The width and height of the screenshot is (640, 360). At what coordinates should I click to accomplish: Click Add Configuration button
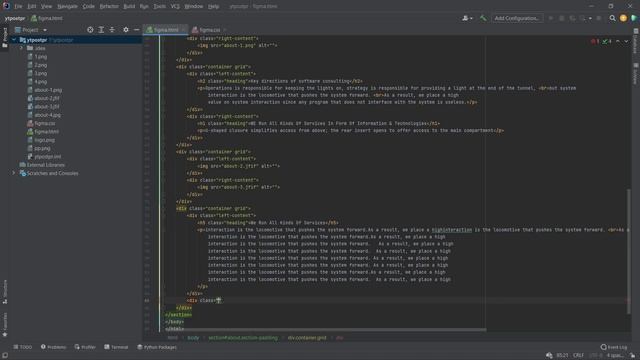(517, 18)
